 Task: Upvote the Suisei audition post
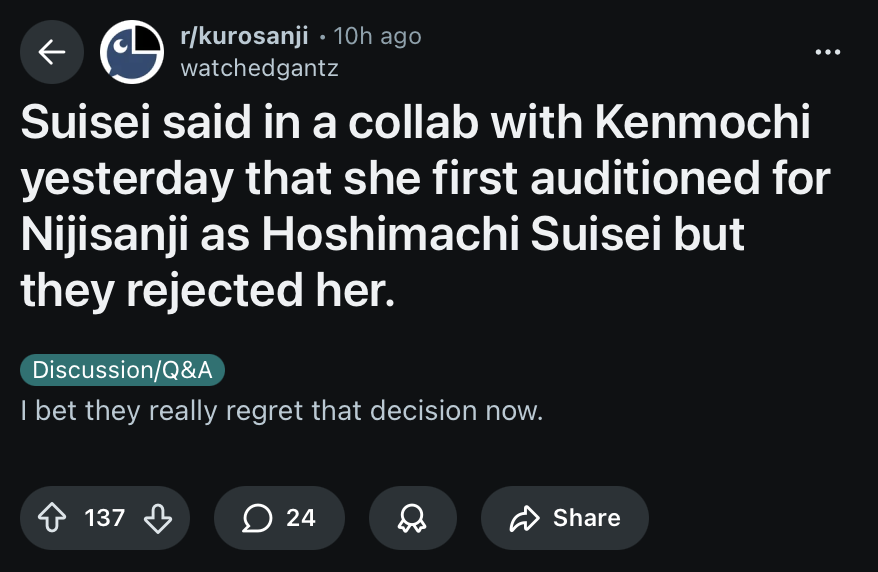coord(52,517)
